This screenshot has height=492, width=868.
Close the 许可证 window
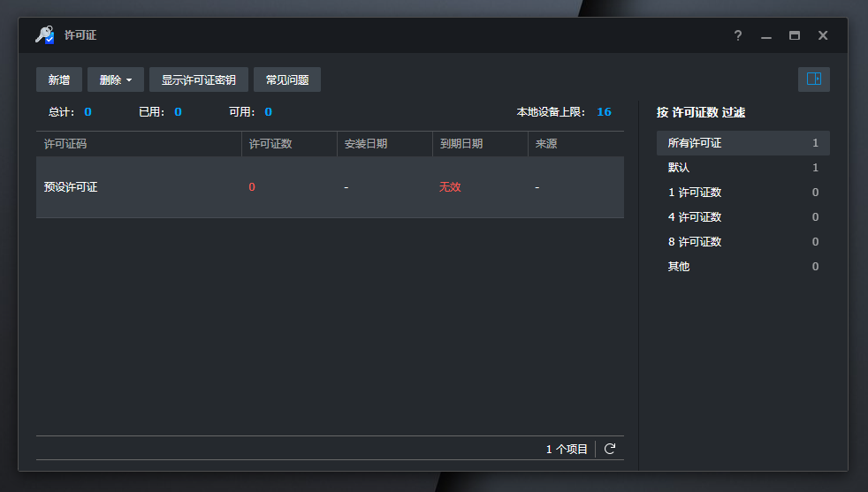point(823,35)
